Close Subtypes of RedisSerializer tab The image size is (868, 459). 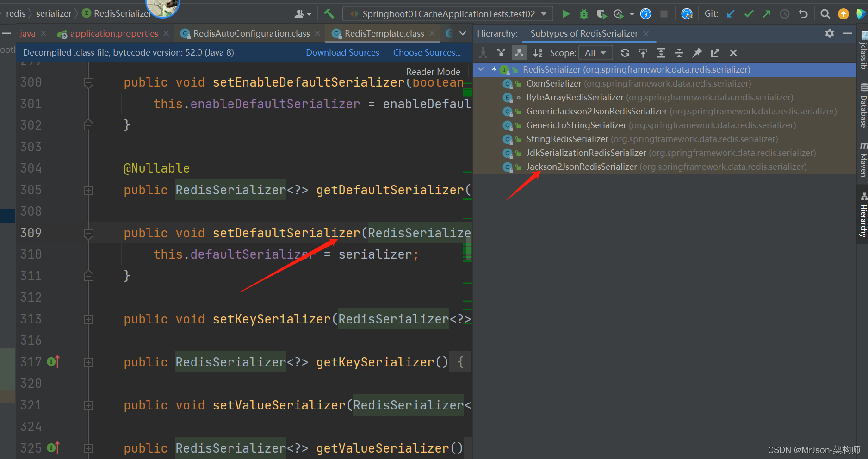click(646, 33)
